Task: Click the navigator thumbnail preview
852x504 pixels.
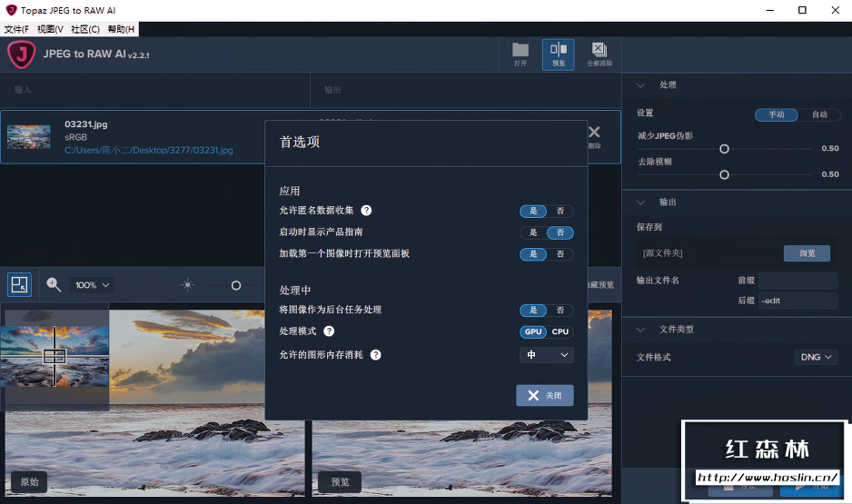Action: pos(54,356)
